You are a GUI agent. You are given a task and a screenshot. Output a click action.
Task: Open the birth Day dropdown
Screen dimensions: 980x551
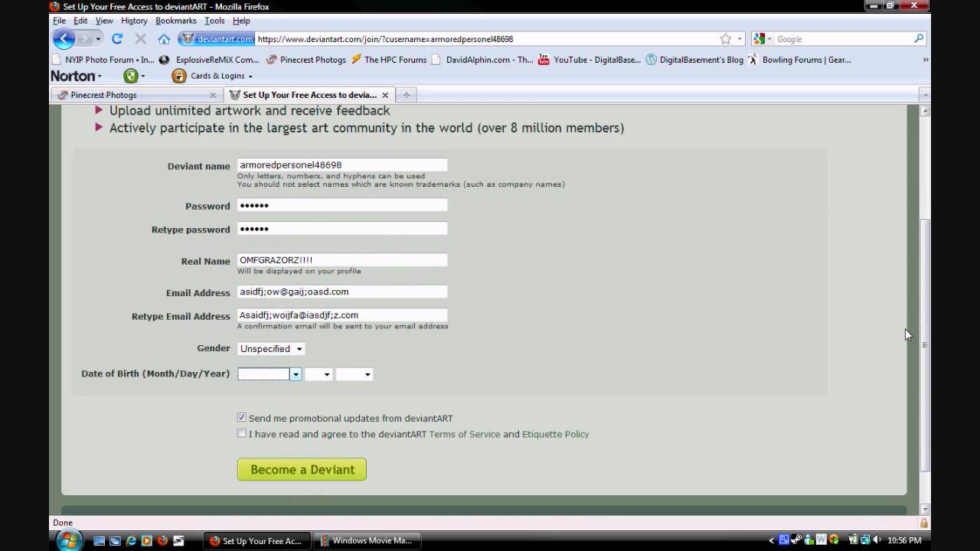tap(318, 374)
